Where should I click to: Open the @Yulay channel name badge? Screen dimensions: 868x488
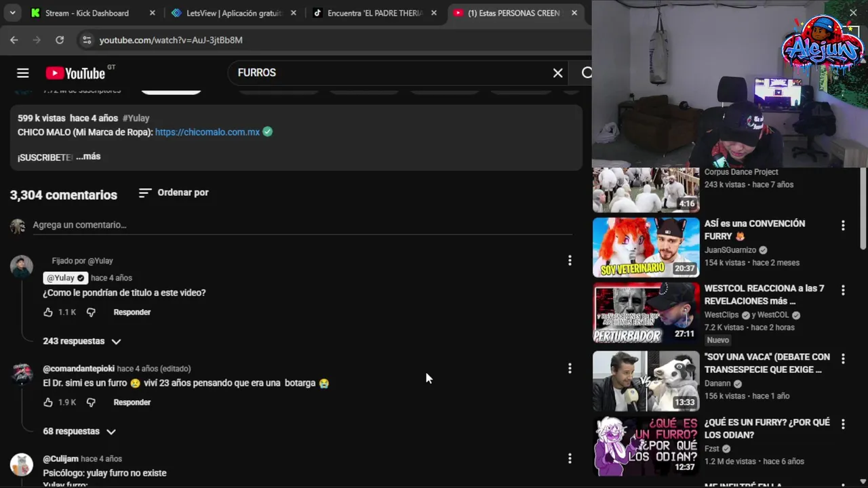(65, 278)
